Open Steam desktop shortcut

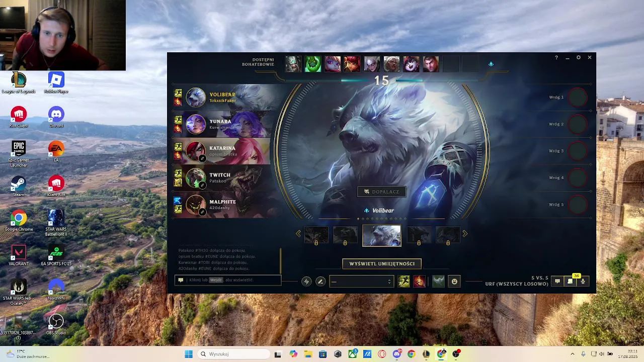[19, 186]
